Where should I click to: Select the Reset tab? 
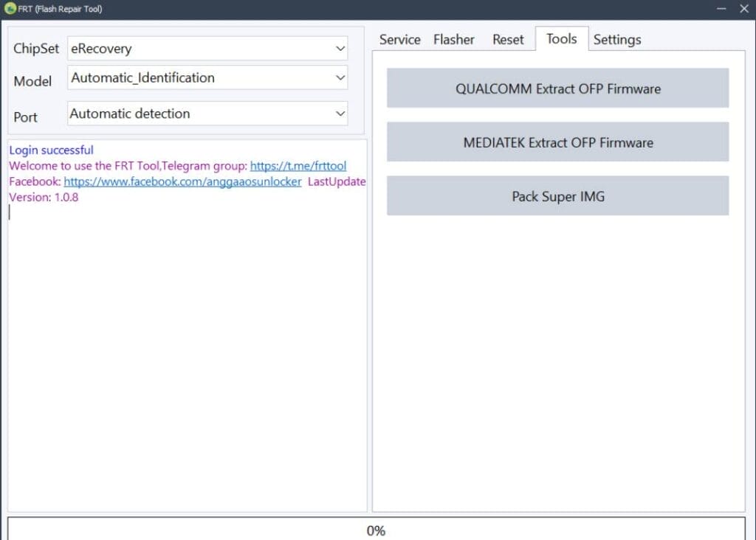[508, 39]
